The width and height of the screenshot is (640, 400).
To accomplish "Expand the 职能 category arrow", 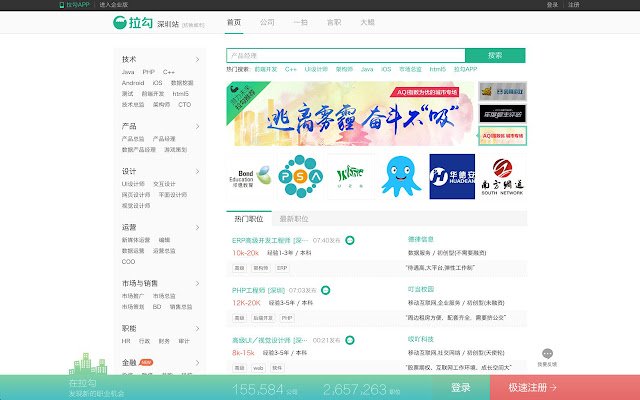I will [x=197, y=329].
